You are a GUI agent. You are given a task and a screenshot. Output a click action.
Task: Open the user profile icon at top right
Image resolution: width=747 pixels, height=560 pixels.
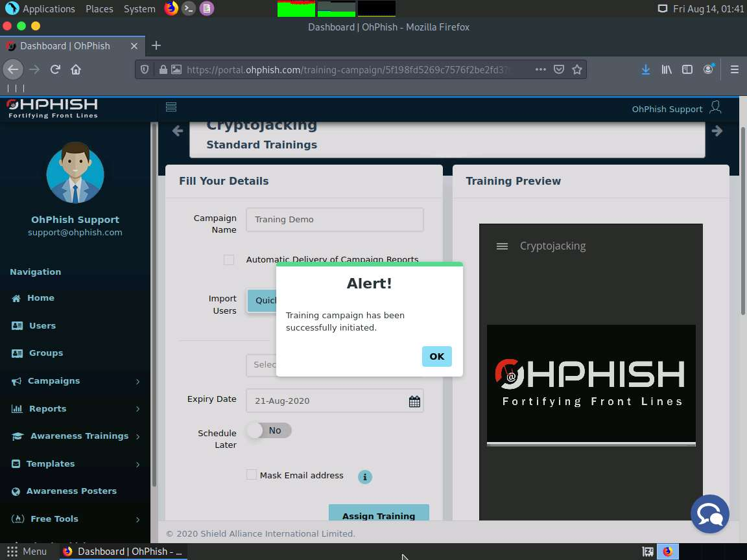716,107
